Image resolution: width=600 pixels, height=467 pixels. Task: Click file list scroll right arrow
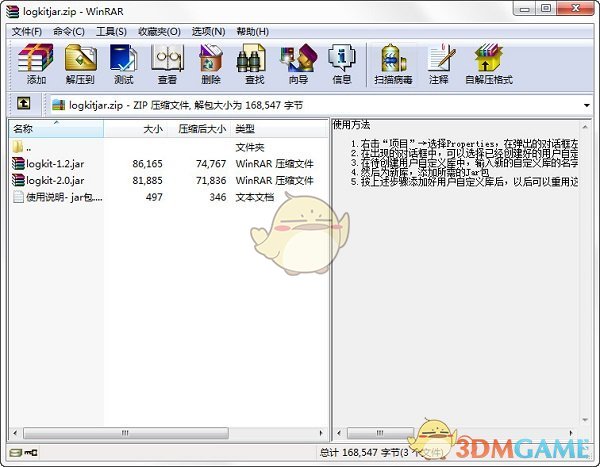click(x=321, y=433)
